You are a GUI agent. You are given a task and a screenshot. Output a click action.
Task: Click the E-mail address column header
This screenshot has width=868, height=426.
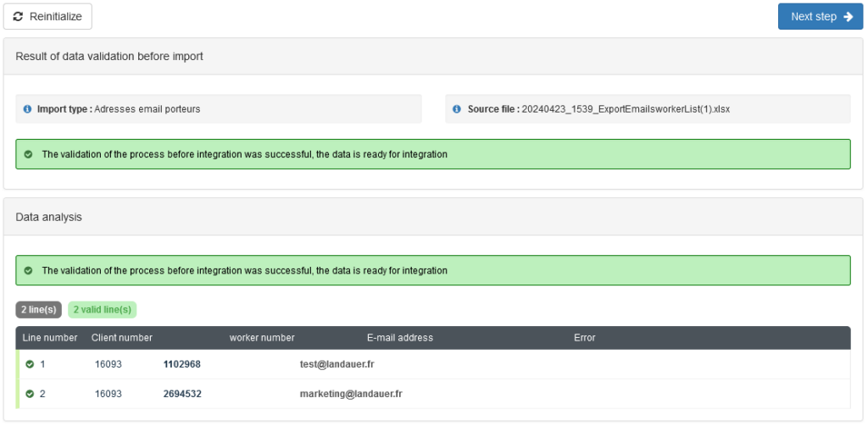coord(400,337)
